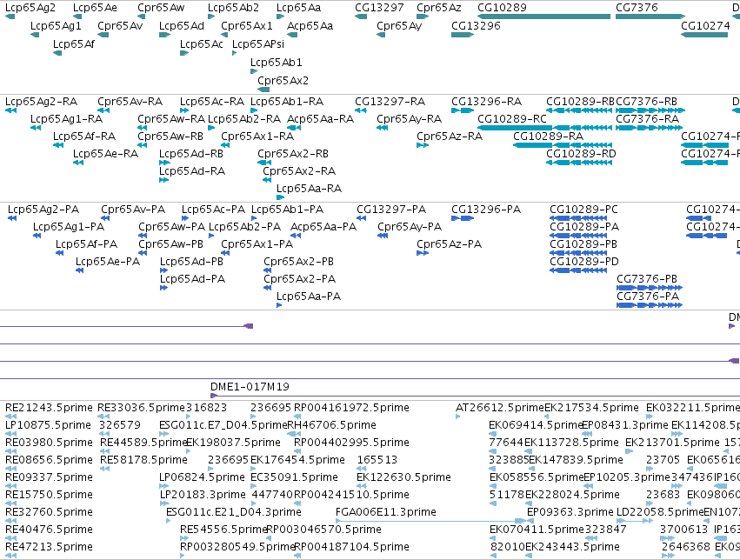Click EST label RH46706.5prime
The height and width of the screenshot is (560, 740).
(x=332, y=425)
